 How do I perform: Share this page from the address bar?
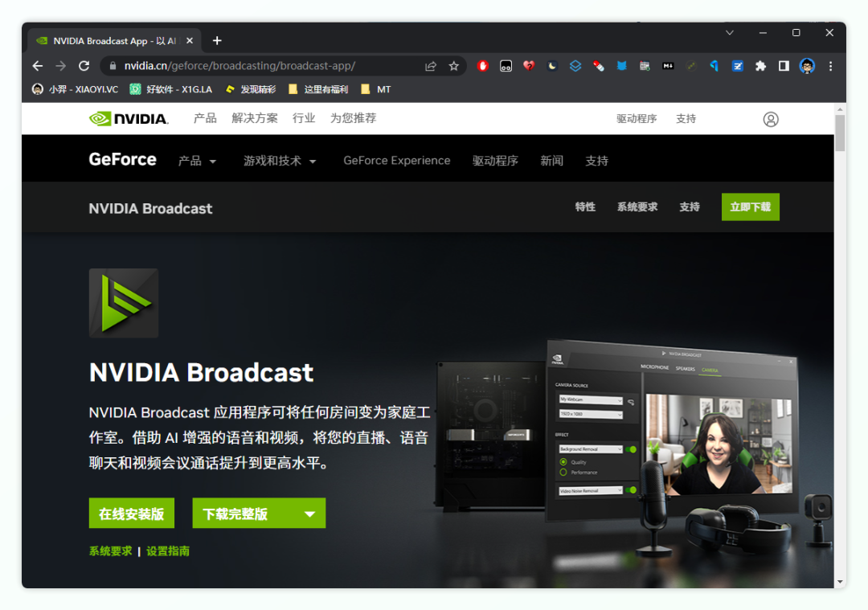tap(431, 67)
